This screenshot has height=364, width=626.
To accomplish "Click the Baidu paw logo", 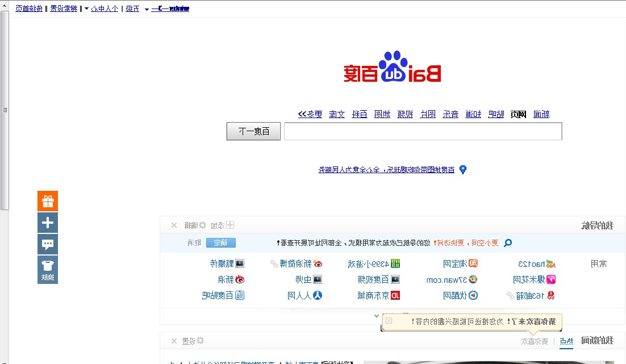I will click(x=393, y=67).
